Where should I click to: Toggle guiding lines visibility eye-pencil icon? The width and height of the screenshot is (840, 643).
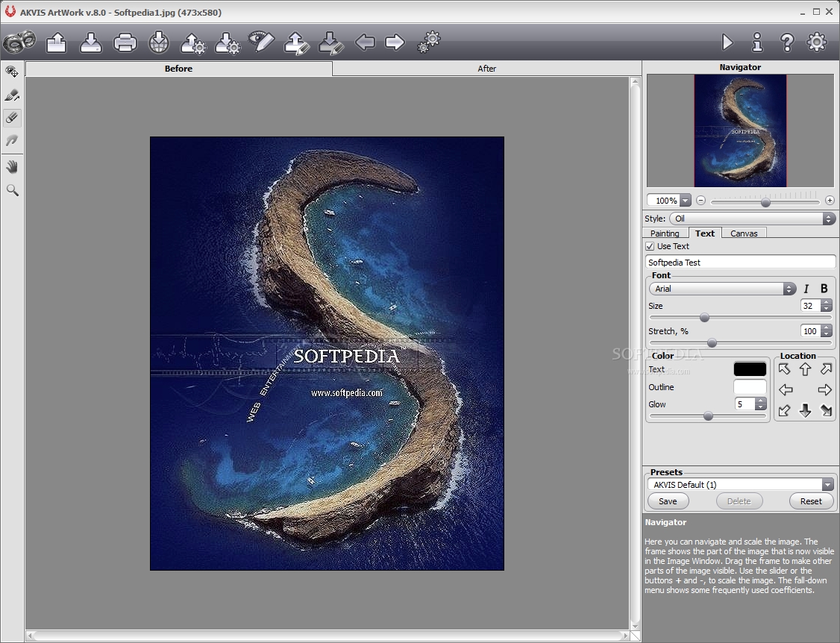click(261, 42)
